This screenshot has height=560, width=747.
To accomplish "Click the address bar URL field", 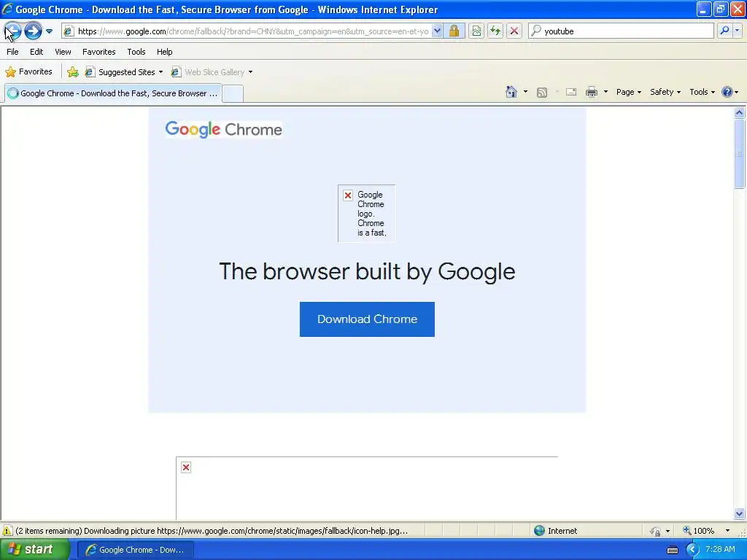I will tap(252, 31).
